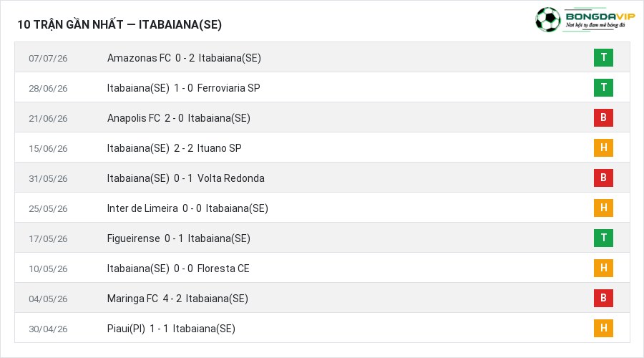Viewport: 644px width, 358px height.
Task: Click green T badge for Figueirense match
Action: pos(603,238)
